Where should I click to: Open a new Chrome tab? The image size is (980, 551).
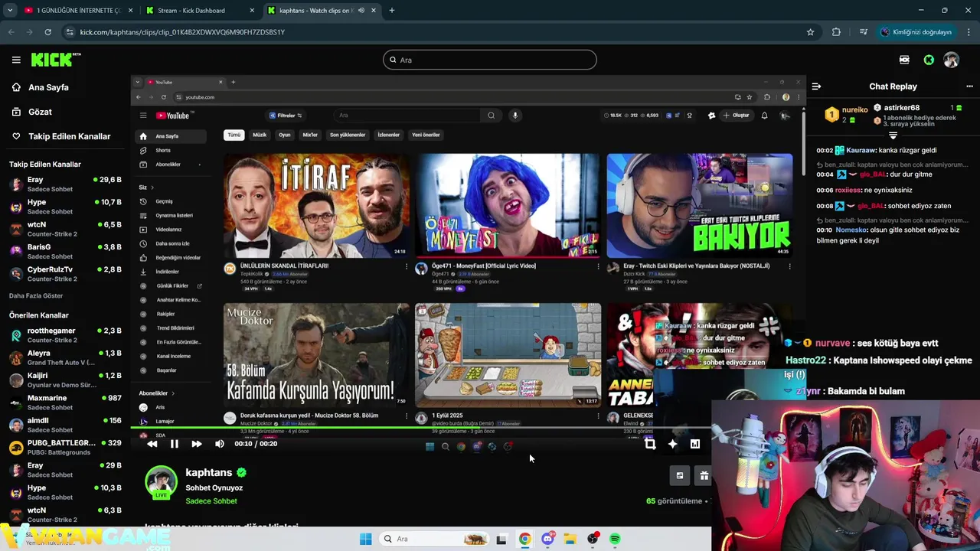[391, 10]
